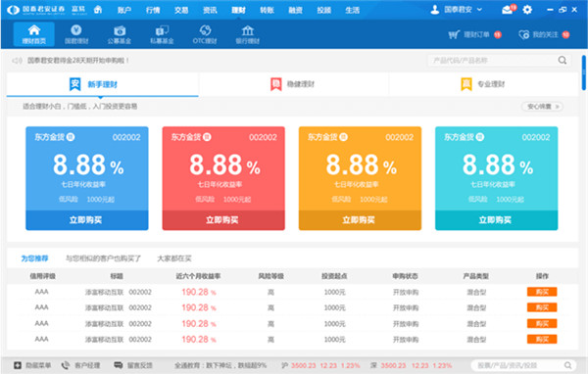The image size is (588, 374).
Task: Click the announcement speaker icon
Action: (x=18, y=61)
